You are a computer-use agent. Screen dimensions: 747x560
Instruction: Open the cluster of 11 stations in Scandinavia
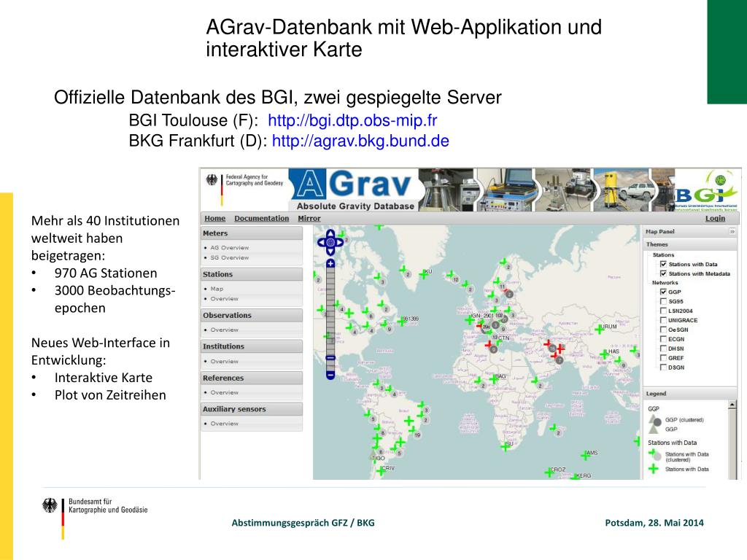point(502,287)
